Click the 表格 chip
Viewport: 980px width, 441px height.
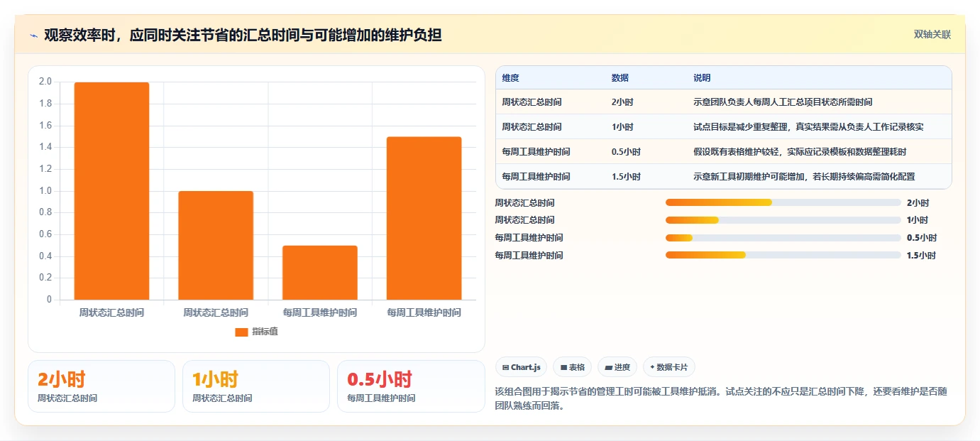(573, 367)
